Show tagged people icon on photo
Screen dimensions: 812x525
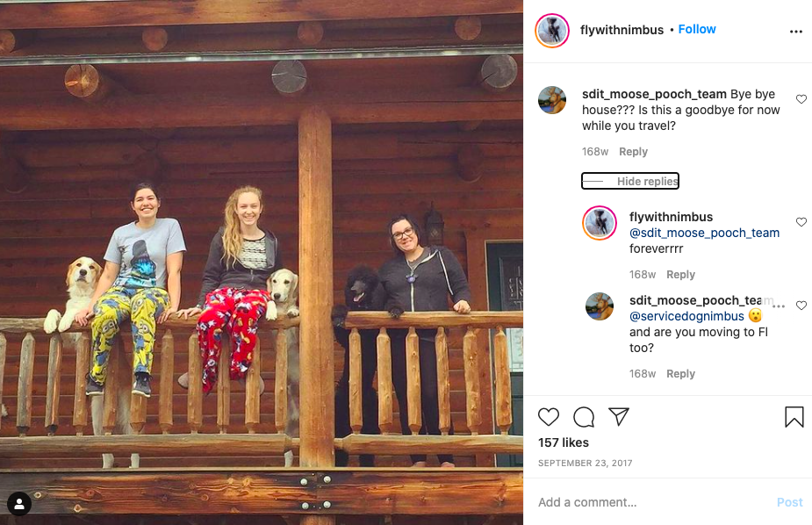tap(19, 504)
